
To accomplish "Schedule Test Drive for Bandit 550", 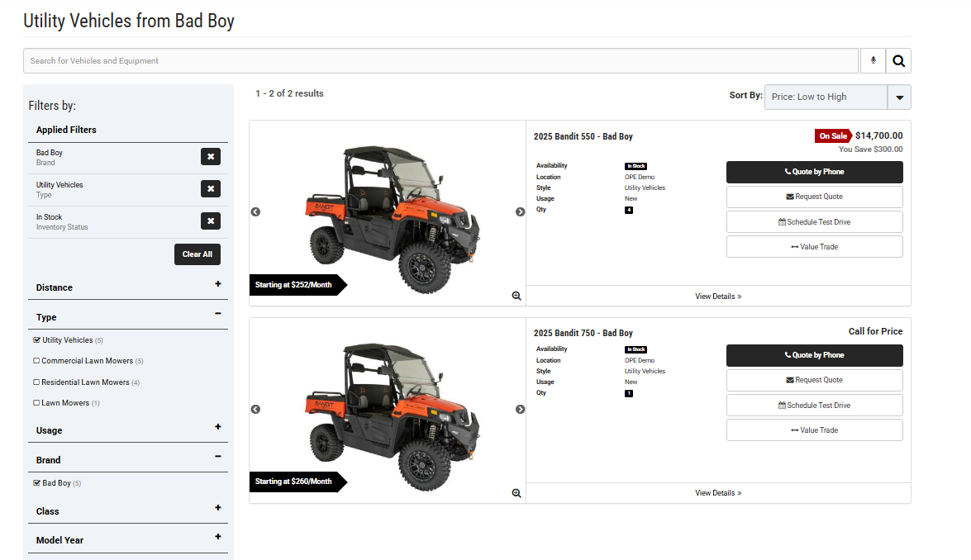I will click(814, 221).
